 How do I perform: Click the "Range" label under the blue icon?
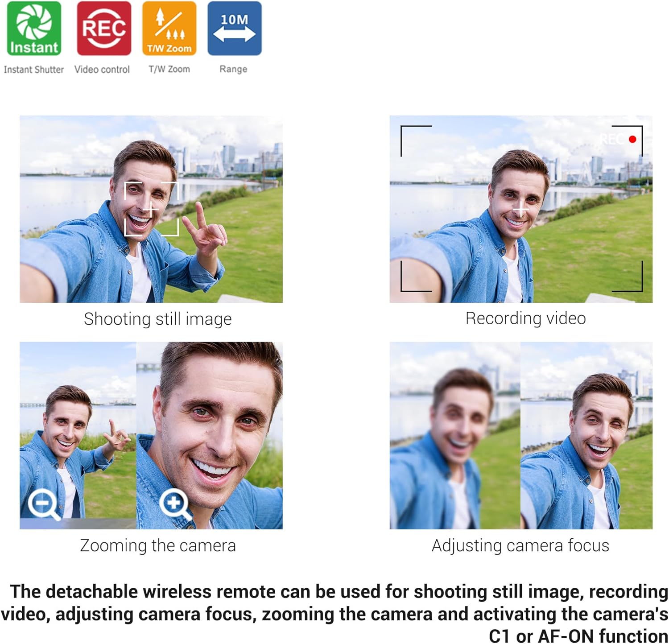coord(233,69)
